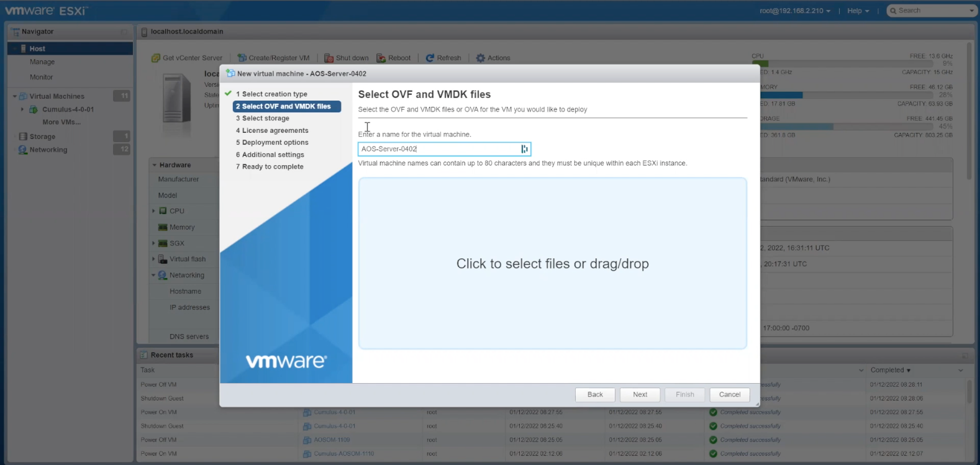Click the Virtual flash icon in Hardware panel

tap(163, 259)
